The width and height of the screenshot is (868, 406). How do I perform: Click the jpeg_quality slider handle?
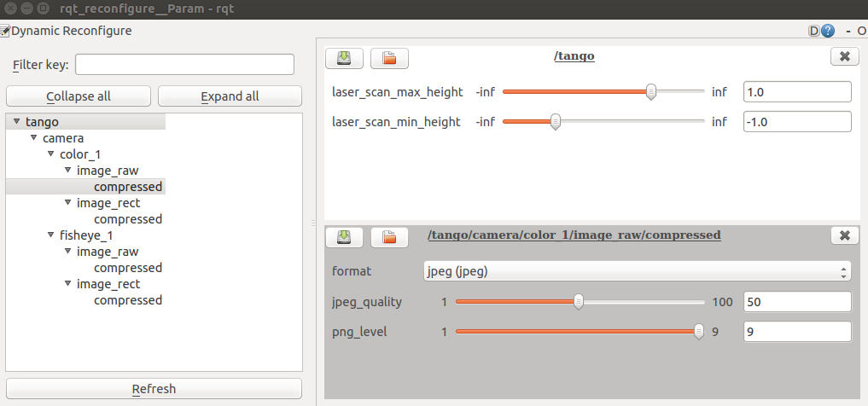click(x=579, y=301)
